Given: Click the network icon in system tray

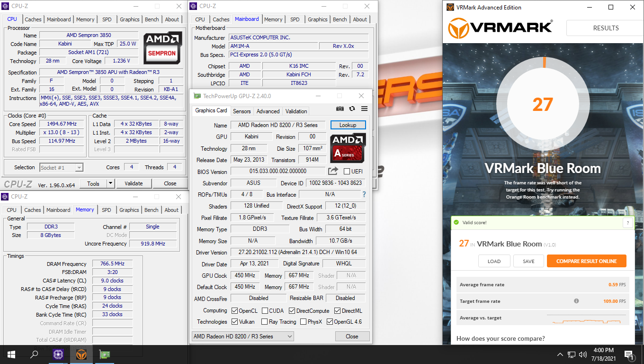Looking at the screenshot, I should tap(572, 354).
